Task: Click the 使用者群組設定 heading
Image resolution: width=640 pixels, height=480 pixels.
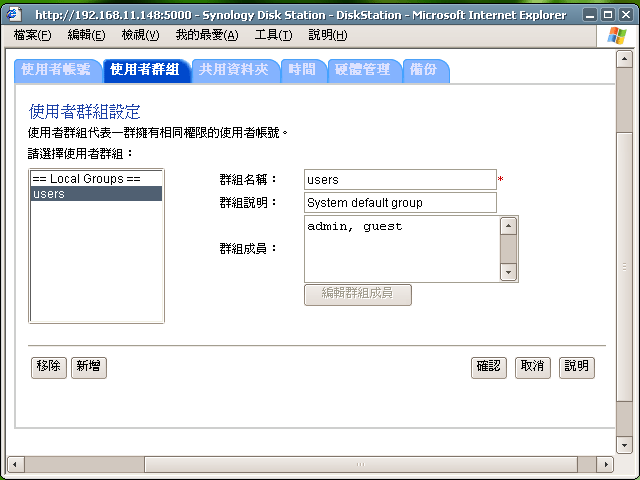Action: point(84,112)
